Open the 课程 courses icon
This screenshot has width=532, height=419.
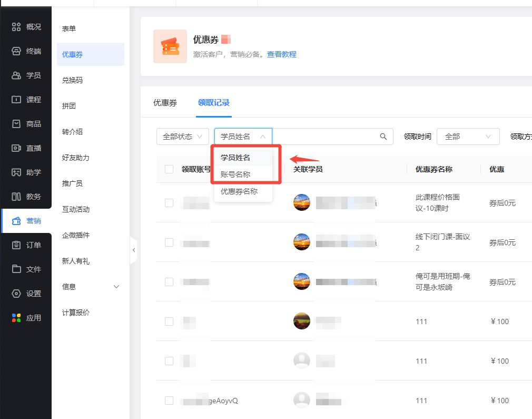coord(16,100)
